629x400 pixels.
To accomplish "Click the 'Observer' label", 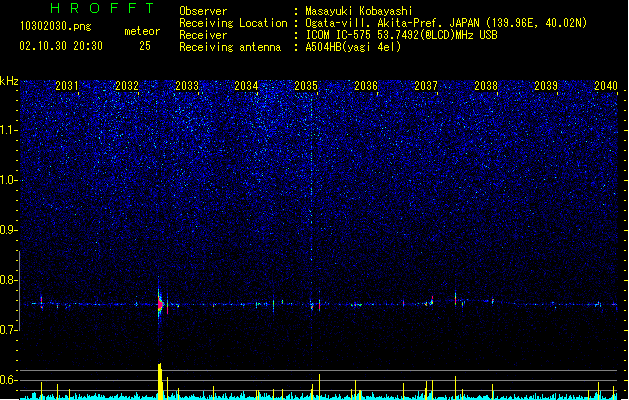I will point(203,11).
